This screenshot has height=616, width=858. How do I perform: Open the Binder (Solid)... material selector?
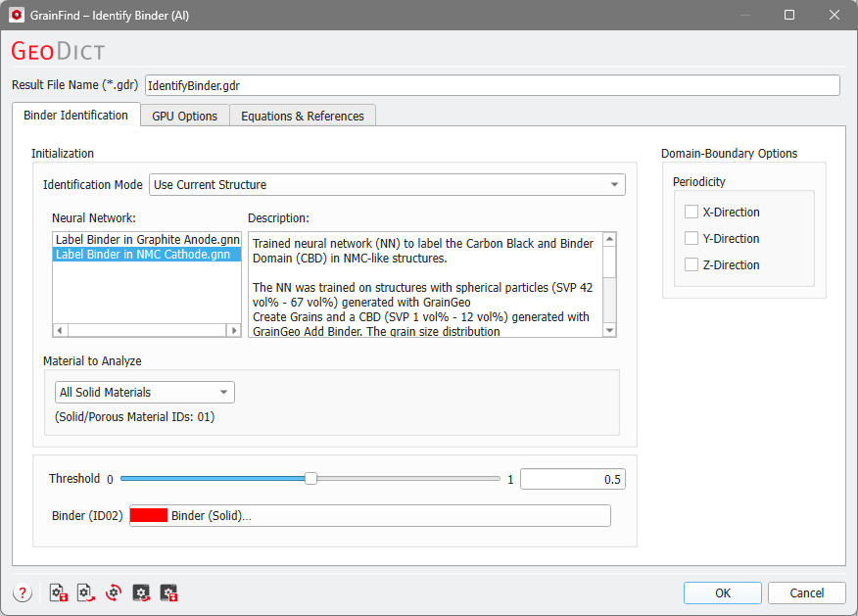pyautogui.click(x=370, y=516)
